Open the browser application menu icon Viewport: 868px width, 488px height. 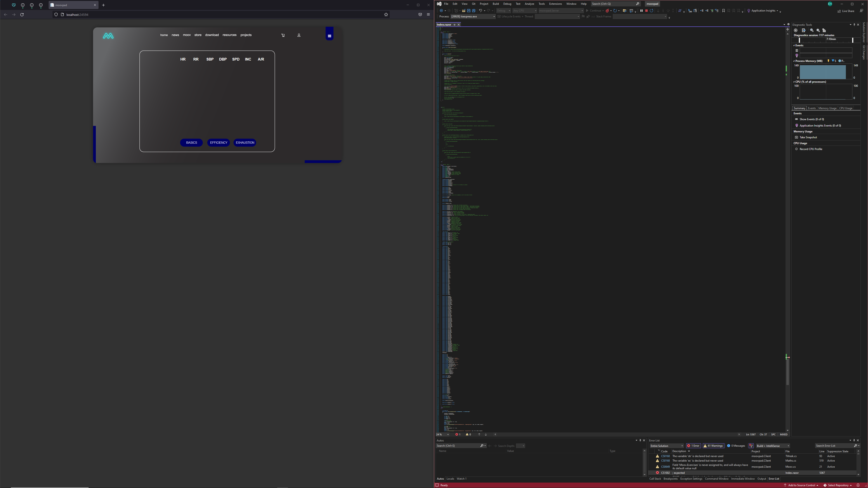(428, 14)
